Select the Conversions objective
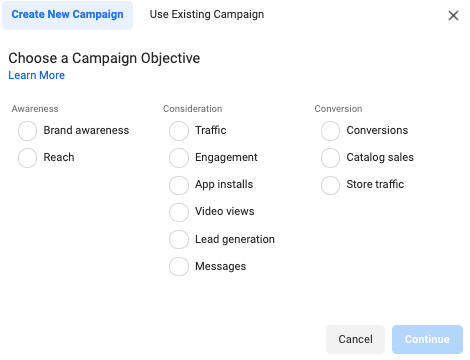This screenshot has height=360, width=470. 330,131
